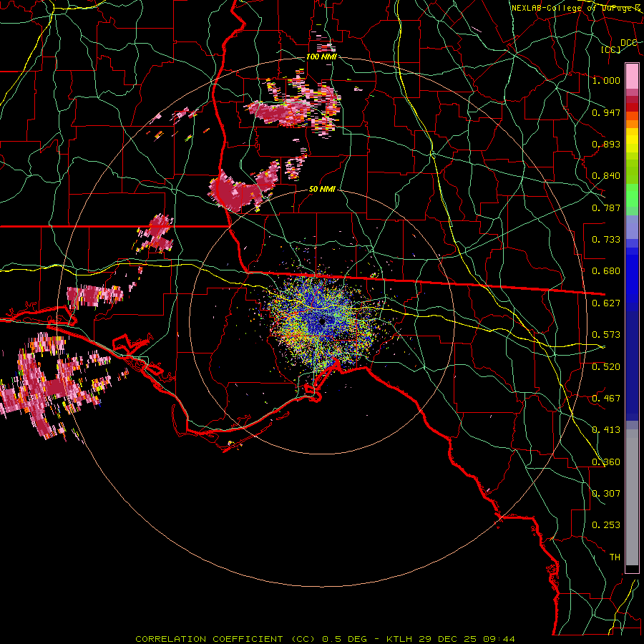Select the 0.840 color scale value

pos(606,176)
